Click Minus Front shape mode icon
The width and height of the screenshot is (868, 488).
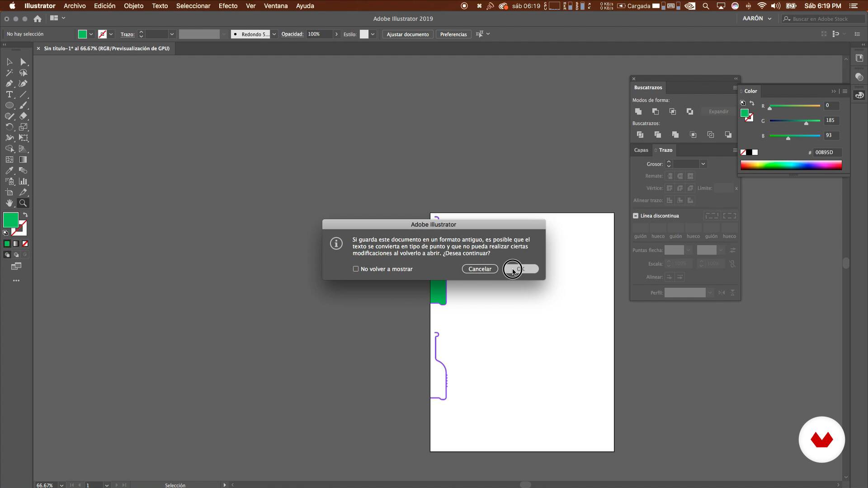(656, 111)
